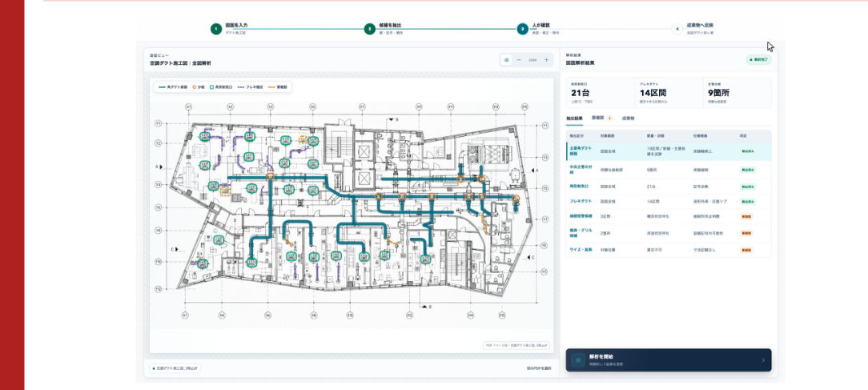Click the 対象範囲 column header

pyautogui.click(x=607, y=135)
